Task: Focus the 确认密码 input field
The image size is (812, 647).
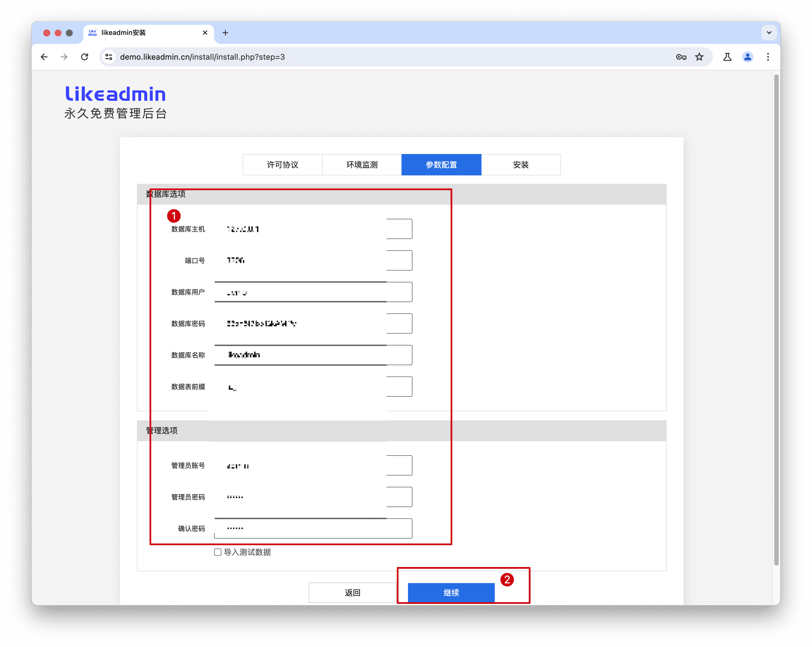Action: coord(313,528)
